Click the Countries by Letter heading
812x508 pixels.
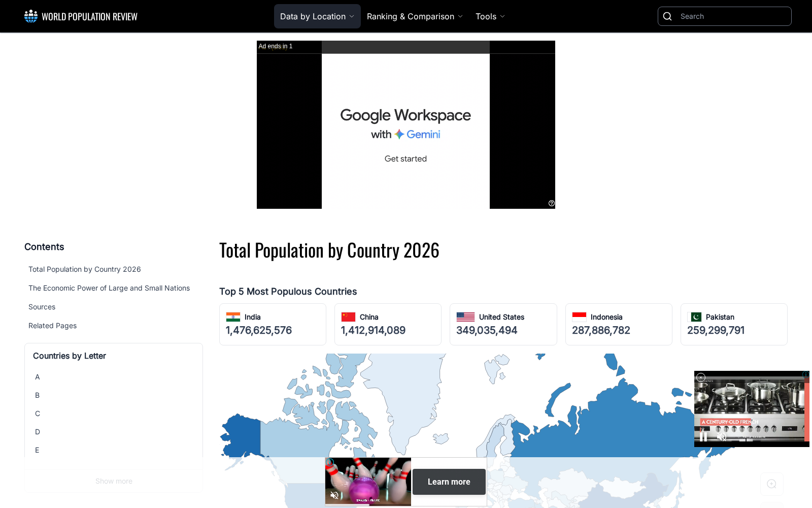coord(70,356)
